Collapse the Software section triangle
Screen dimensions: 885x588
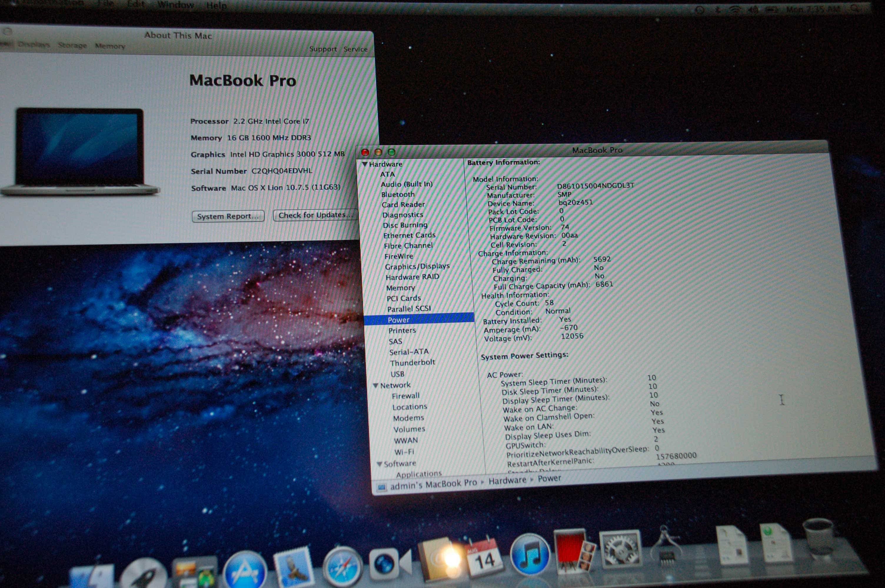(x=379, y=464)
